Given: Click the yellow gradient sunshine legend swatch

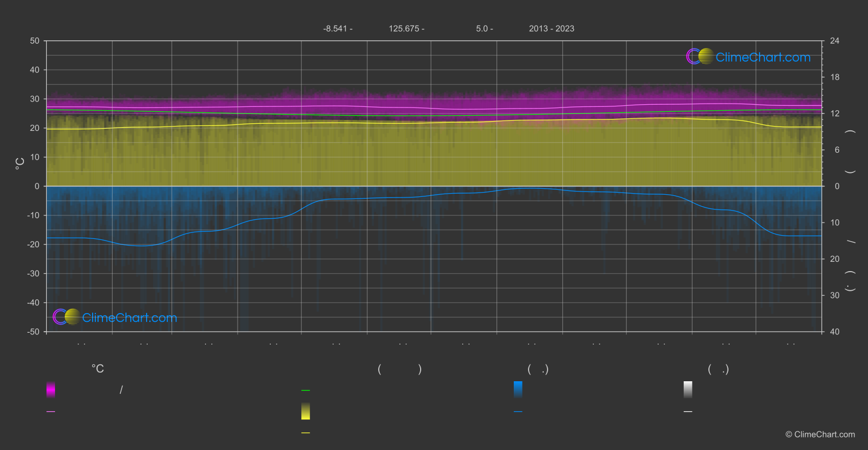Looking at the screenshot, I should [306, 411].
